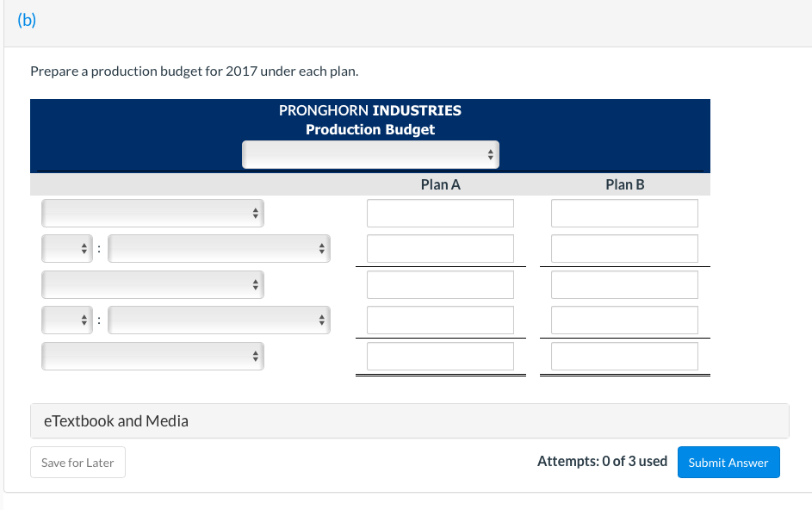Click the Save for Later button
Screen dimensions: 812x510
coord(77,462)
